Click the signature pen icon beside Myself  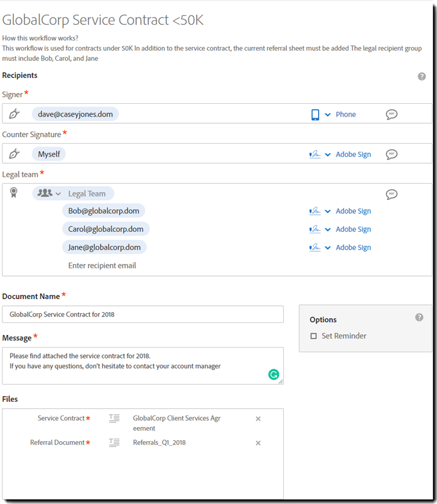(15, 154)
